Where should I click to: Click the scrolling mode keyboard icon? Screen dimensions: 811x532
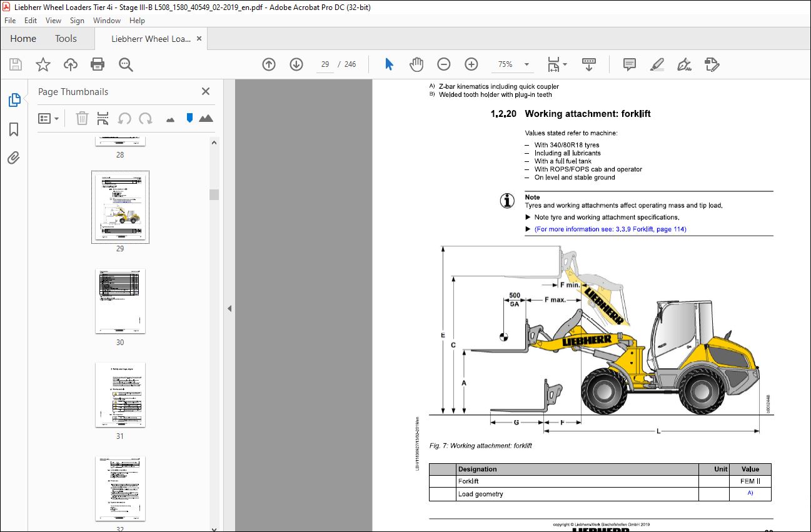pyautogui.click(x=588, y=64)
